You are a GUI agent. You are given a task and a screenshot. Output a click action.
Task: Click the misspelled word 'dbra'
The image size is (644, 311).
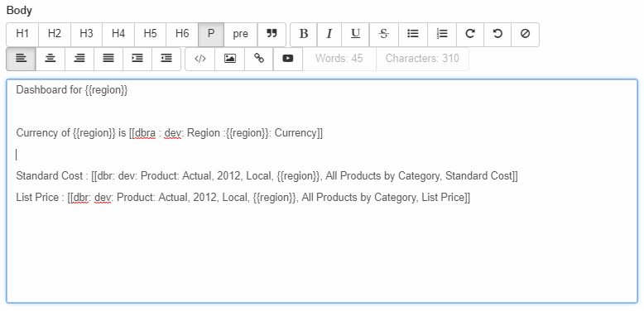click(146, 133)
